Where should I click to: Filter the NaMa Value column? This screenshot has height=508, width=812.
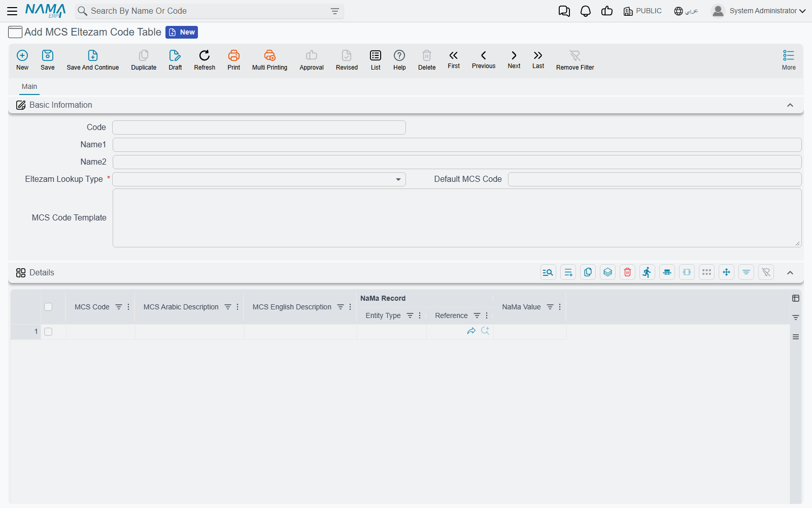pos(550,307)
